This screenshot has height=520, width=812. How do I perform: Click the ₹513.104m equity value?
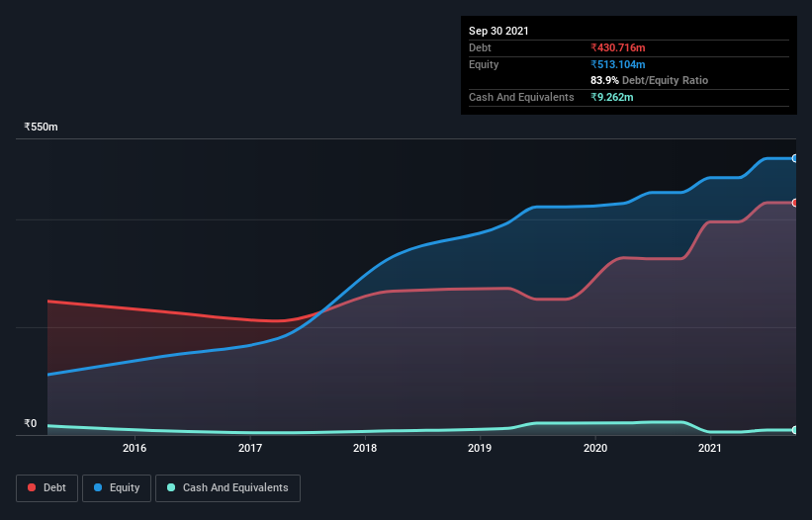click(618, 64)
